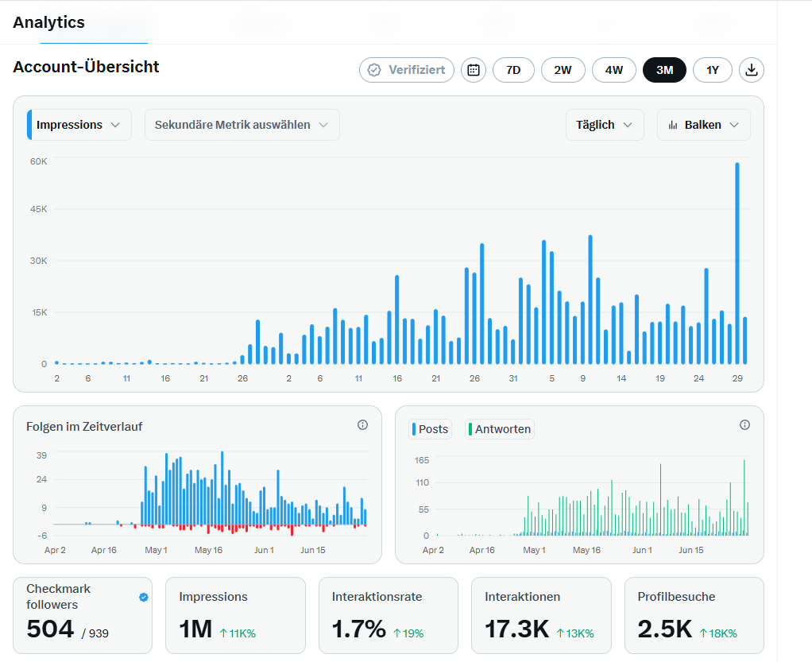The width and height of the screenshot is (812, 662).
Task: Download the analytics data export
Action: (x=752, y=70)
